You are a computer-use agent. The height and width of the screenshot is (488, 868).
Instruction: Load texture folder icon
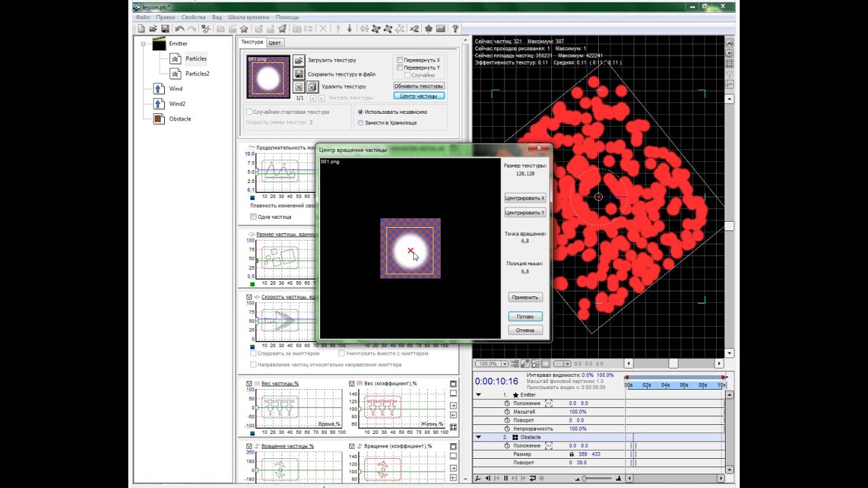299,60
